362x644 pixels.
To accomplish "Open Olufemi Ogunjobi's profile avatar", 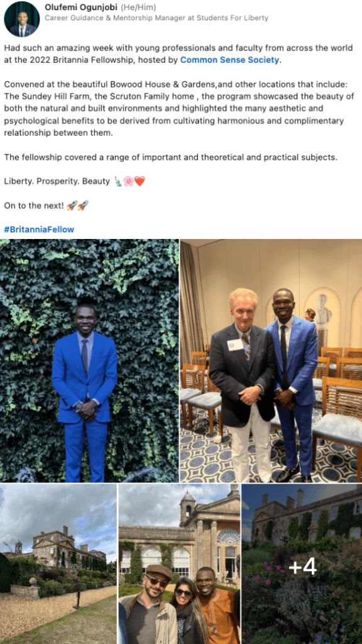I will (22, 19).
